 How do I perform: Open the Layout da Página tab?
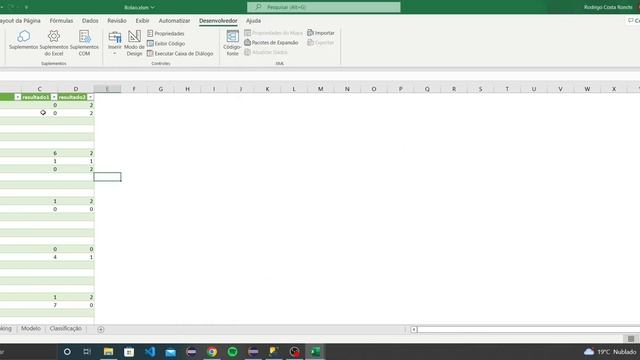point(20,20)
